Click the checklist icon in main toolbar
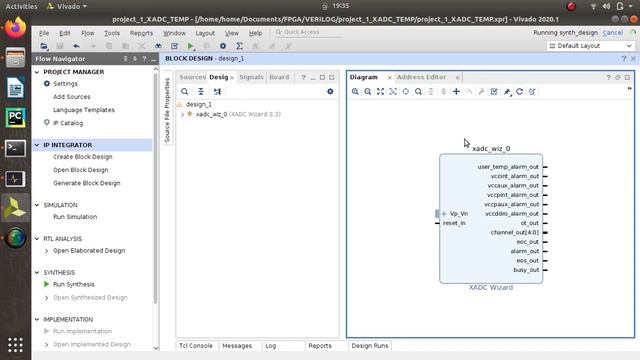Viewport: 640px width, 360px height. tap(174, 46)
